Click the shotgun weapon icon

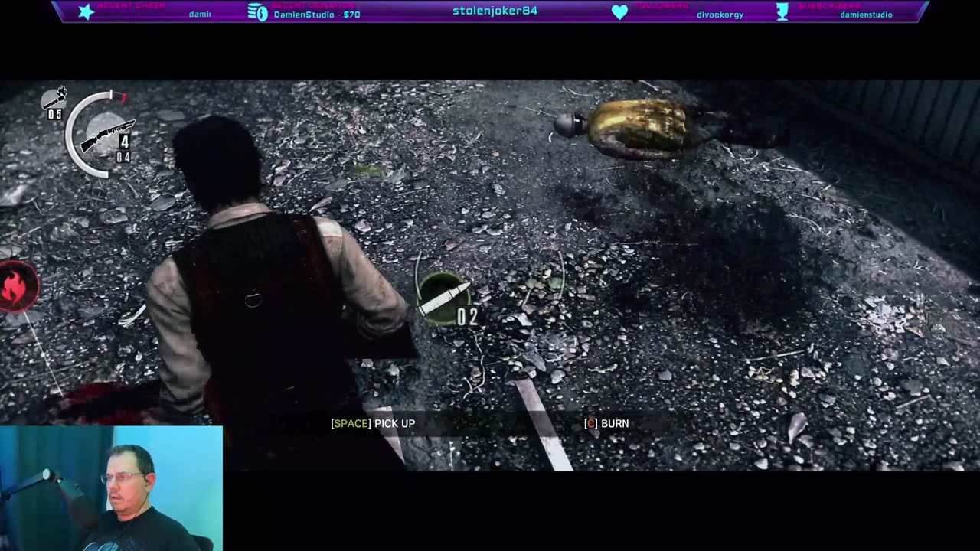coord(109,136)
